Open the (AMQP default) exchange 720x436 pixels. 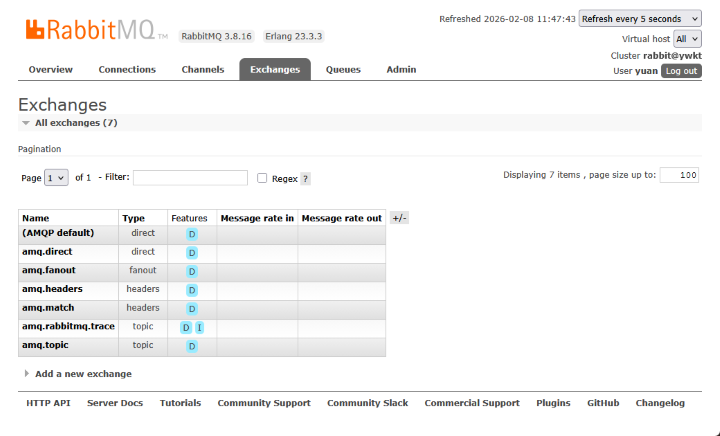point(58,233)
